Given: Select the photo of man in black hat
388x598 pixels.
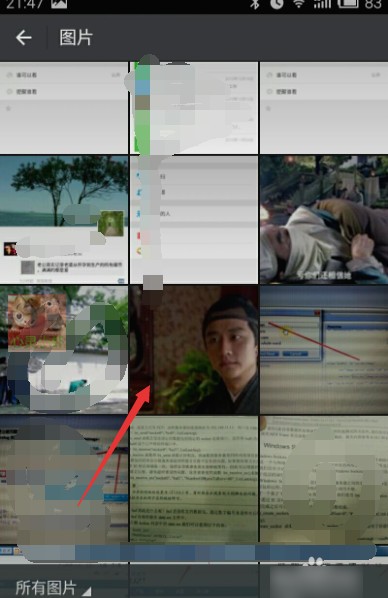Looking at the screenshot, I should click(194, 350).
